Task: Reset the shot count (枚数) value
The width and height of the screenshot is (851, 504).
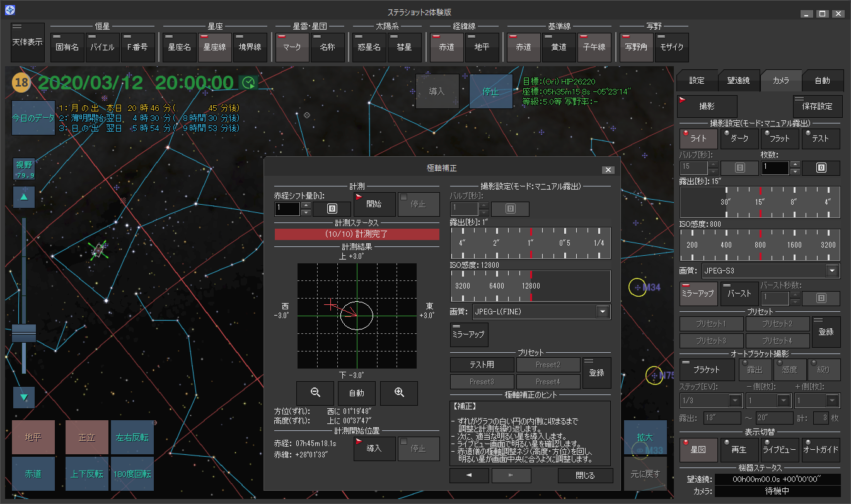Action: click(822, 168)
